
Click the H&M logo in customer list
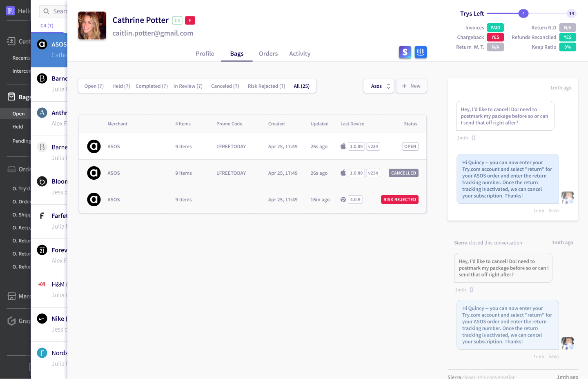pyautogui.click(x=42, y=284)
